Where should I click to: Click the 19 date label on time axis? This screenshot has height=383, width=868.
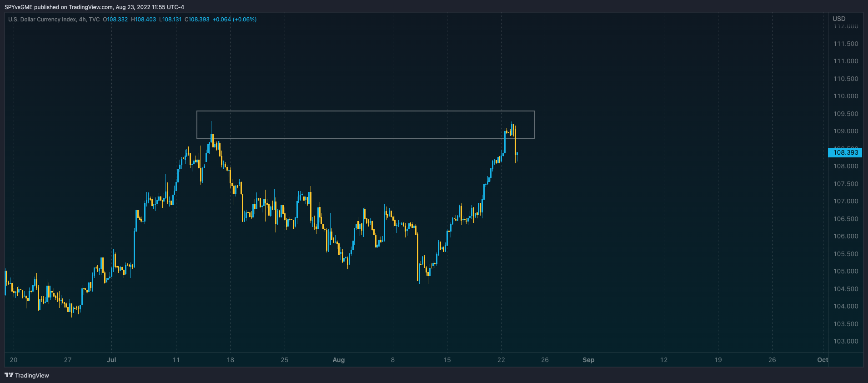pyautogui.click(x=718, y=360)
